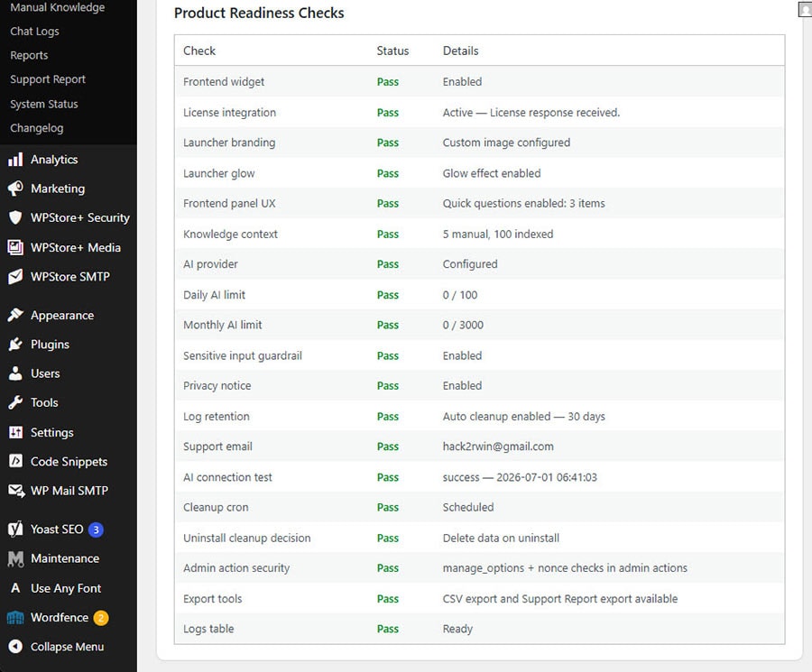Open the Settings menu label

click(x=51, y=432)
